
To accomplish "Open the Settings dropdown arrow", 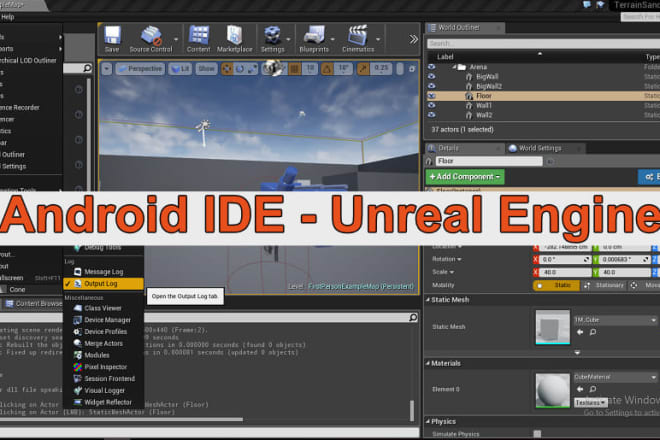I will click(288, 39).
